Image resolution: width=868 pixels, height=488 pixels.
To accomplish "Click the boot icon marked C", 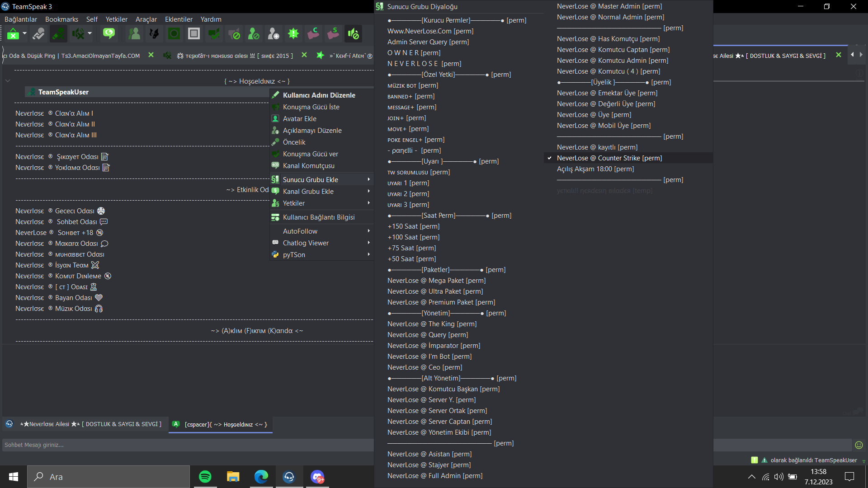I will [313, 34].
